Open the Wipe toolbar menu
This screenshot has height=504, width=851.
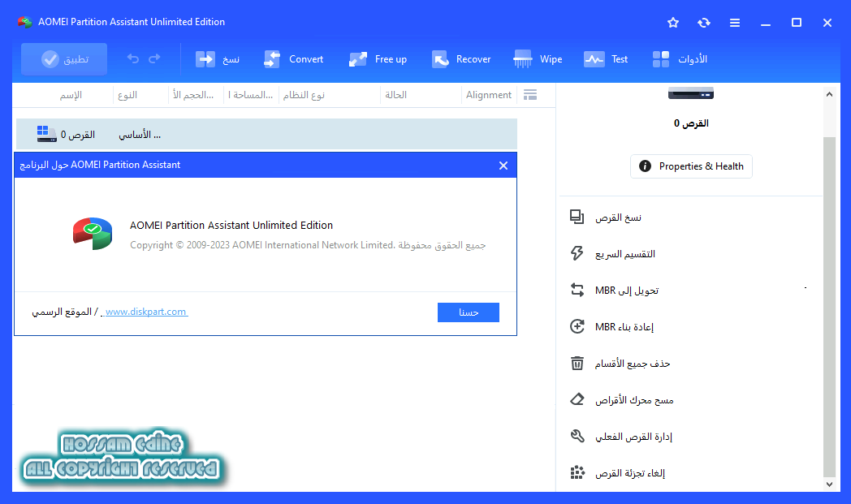[538, 59]
